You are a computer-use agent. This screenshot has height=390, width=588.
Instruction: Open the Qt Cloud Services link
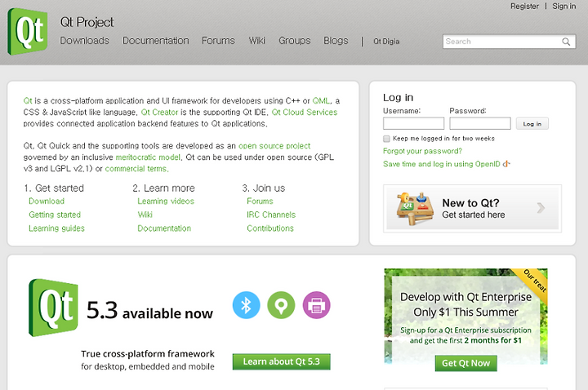[x=304, y=112]
